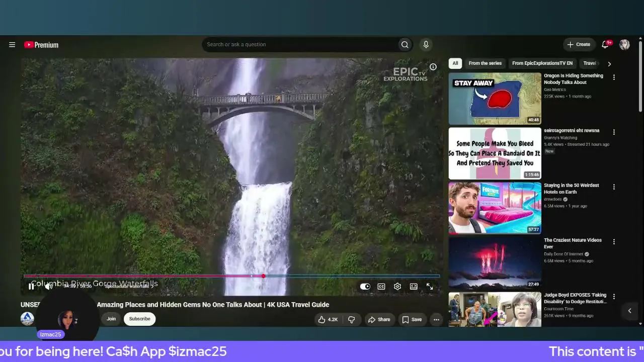The image size is (644, 362).
Task: Open title The Craziest Nature Videos Ever
Action: tap(573, 243)
